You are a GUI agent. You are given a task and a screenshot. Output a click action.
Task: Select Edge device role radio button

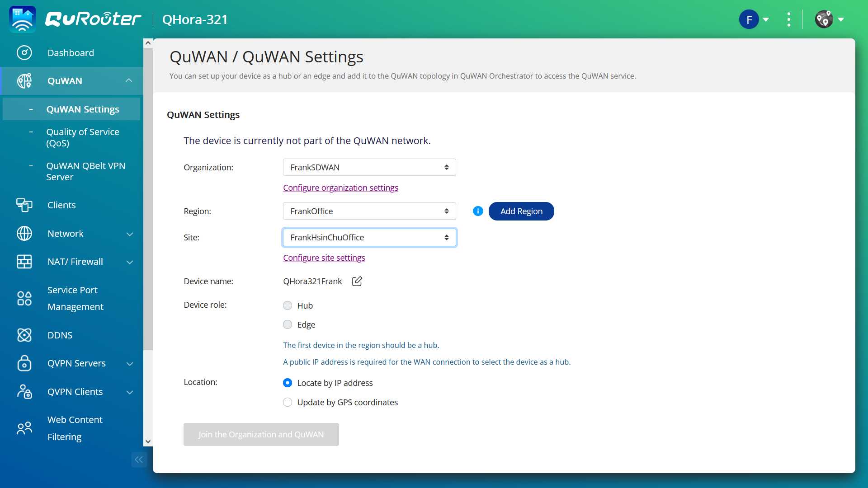tap(288, 324)
